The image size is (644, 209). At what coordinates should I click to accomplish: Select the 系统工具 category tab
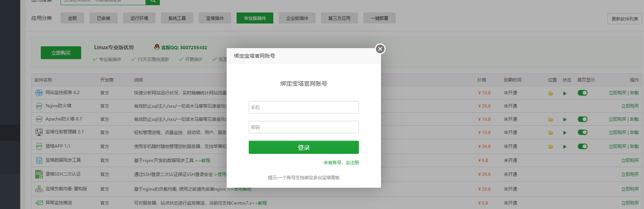177,18
